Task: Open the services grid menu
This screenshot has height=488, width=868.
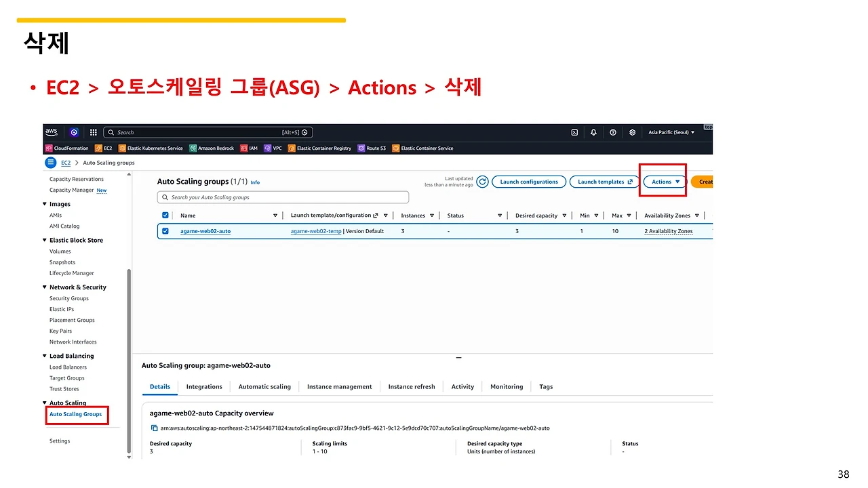Action: click(x=94, y=133)
